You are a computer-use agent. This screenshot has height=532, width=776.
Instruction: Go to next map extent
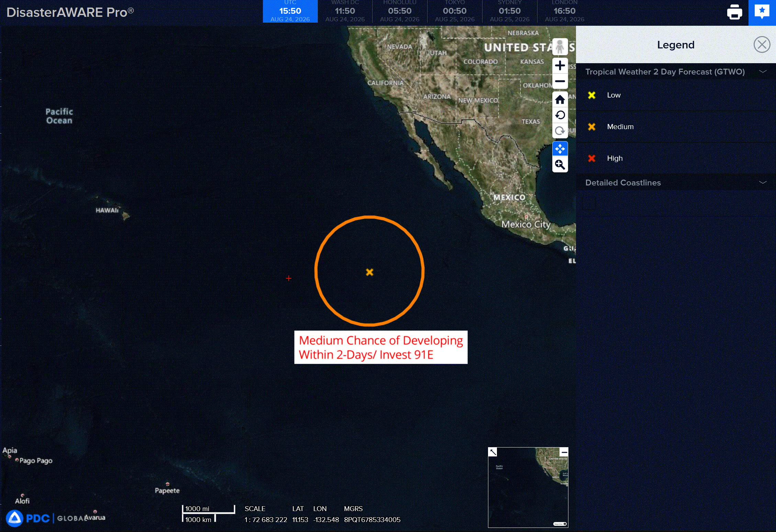point(560,131)
